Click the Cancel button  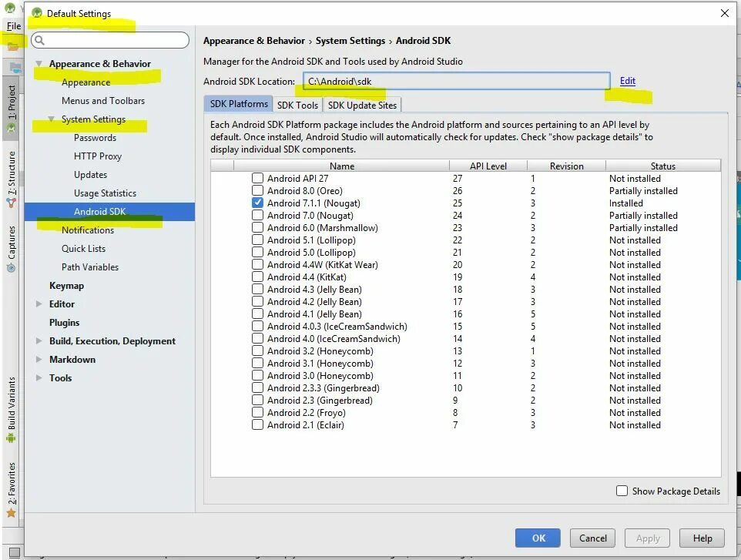click(593, 538)
